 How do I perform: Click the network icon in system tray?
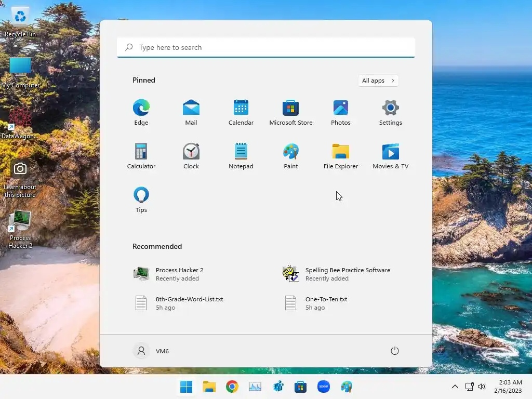pos(469,387)
